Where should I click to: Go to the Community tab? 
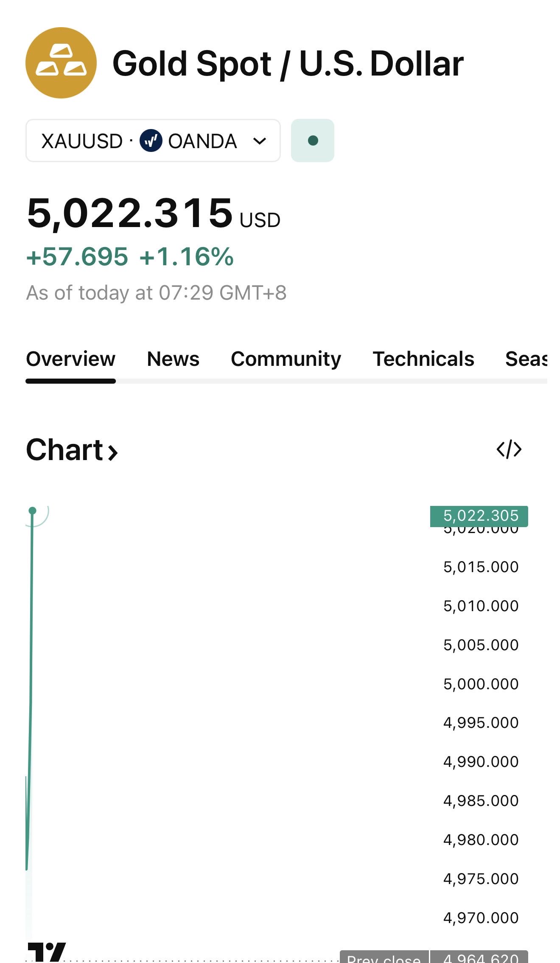(286, 359)
